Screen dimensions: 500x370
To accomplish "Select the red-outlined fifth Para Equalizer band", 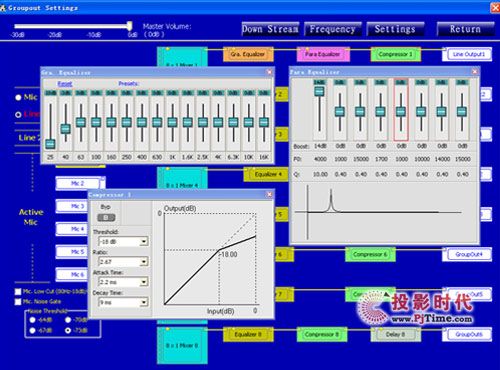I will [401, 111].
